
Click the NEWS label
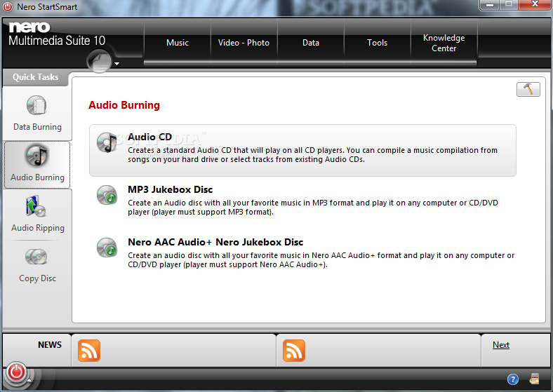(50, 345)
